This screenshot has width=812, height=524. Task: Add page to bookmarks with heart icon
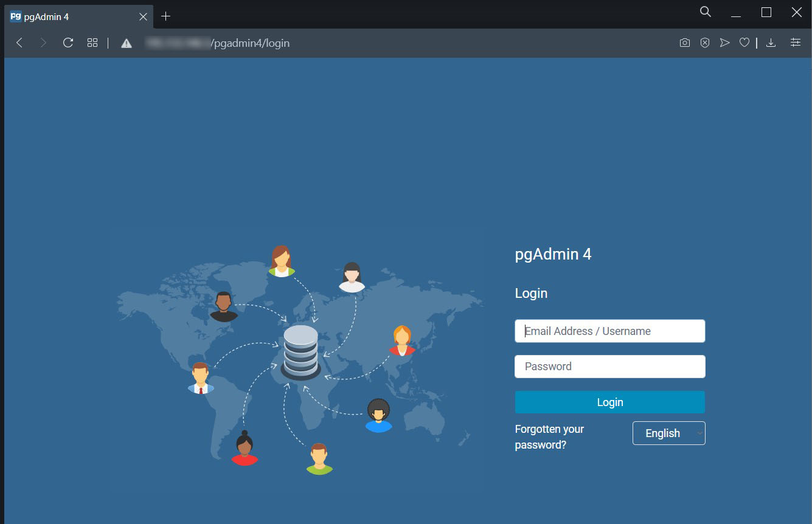click(x=744, y=43)
